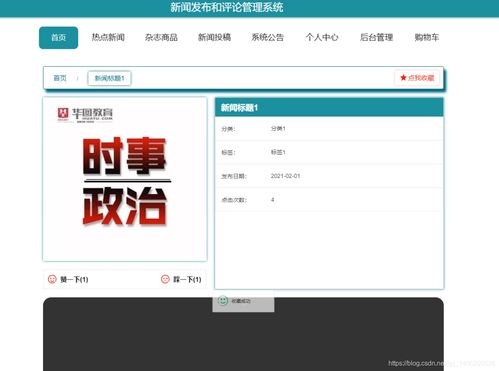Click the 华图教育 logo in the image

[x=85, y=115]
